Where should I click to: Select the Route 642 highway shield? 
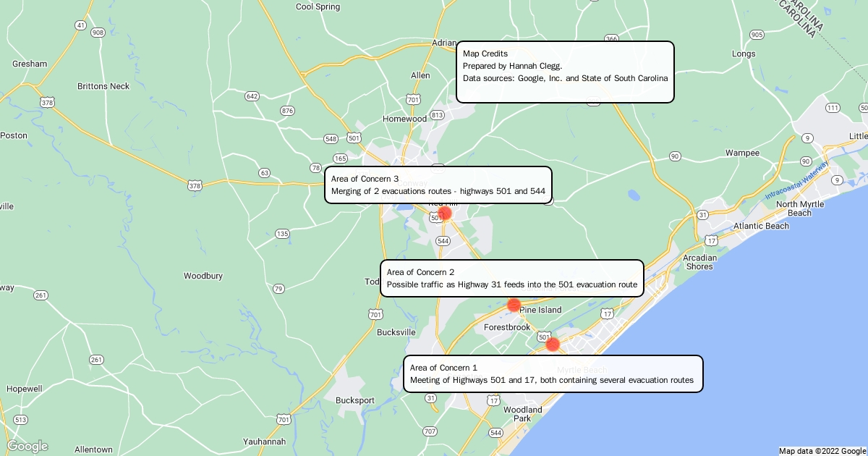pyautogui.click(x=252, y=96)
